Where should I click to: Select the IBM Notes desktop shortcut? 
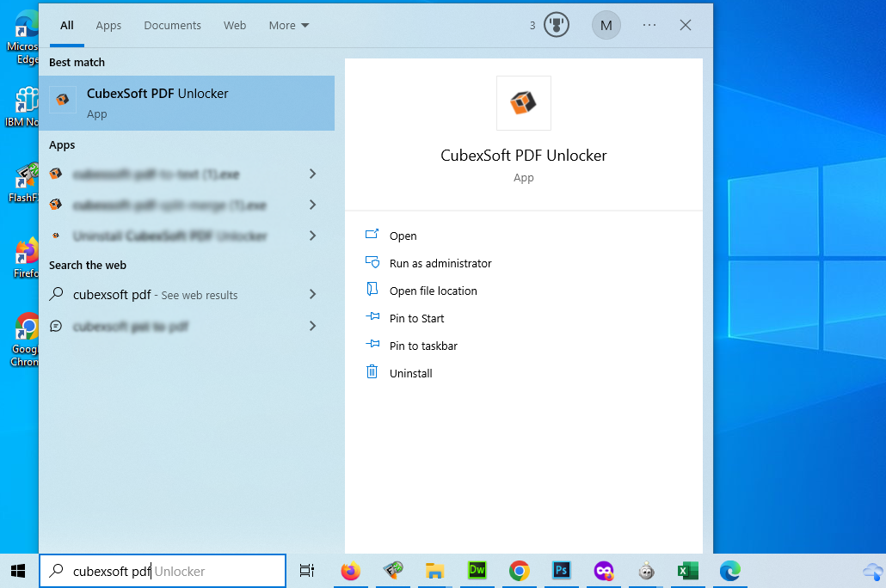pos(22,107)
